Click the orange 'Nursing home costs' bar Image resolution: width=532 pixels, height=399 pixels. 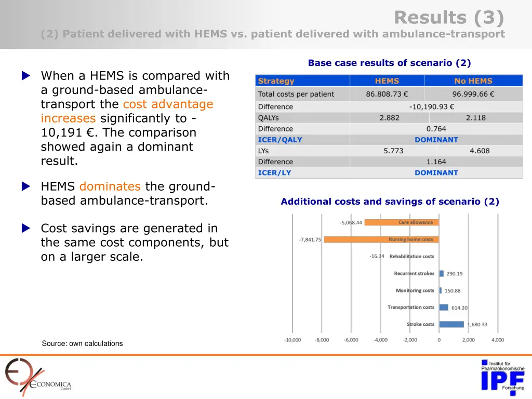point(381,240)
